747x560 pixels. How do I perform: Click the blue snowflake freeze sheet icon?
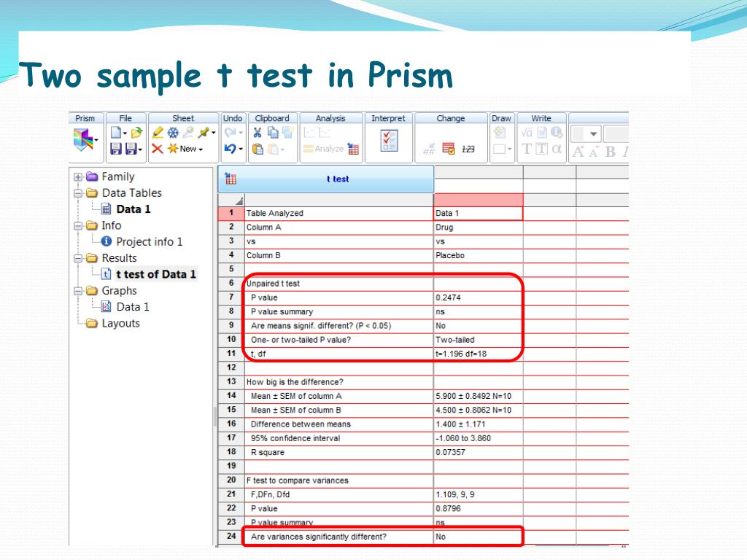coord(173,133)
